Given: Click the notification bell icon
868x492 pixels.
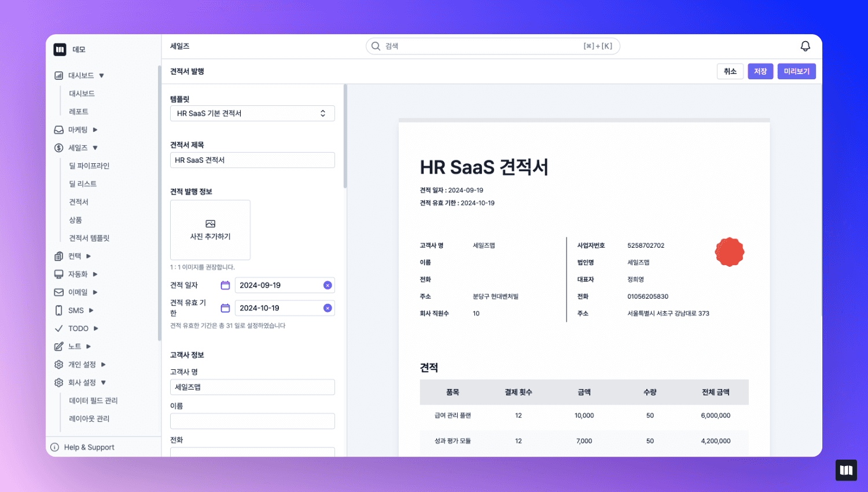Looking at the screenshot, I should pos(805,46).
